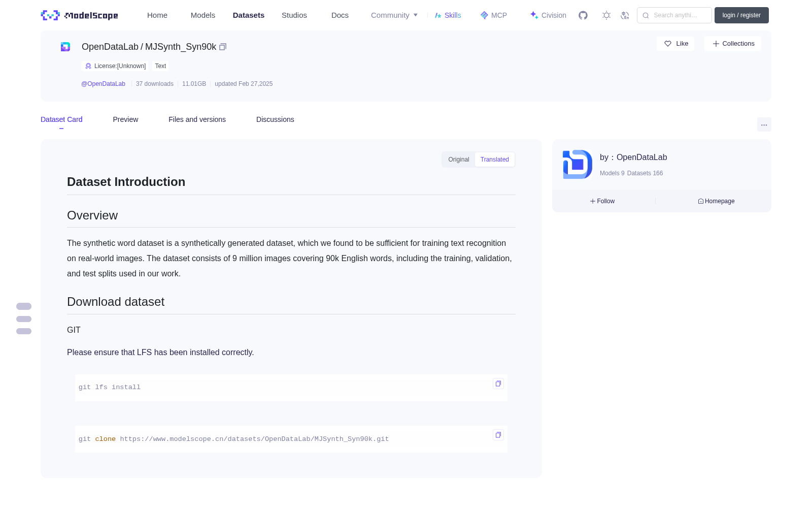Viewport: 812px width, 508px height.
Task: Add the dataset to Collections
Action: point(733,44)
